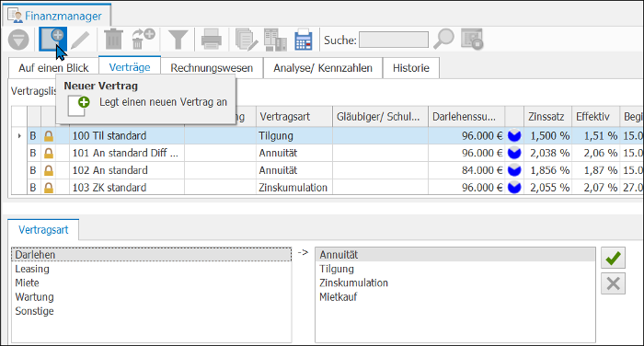Click the blue pie indicator in 102 An standard row

pyautogui.click(x=514, y=170)
